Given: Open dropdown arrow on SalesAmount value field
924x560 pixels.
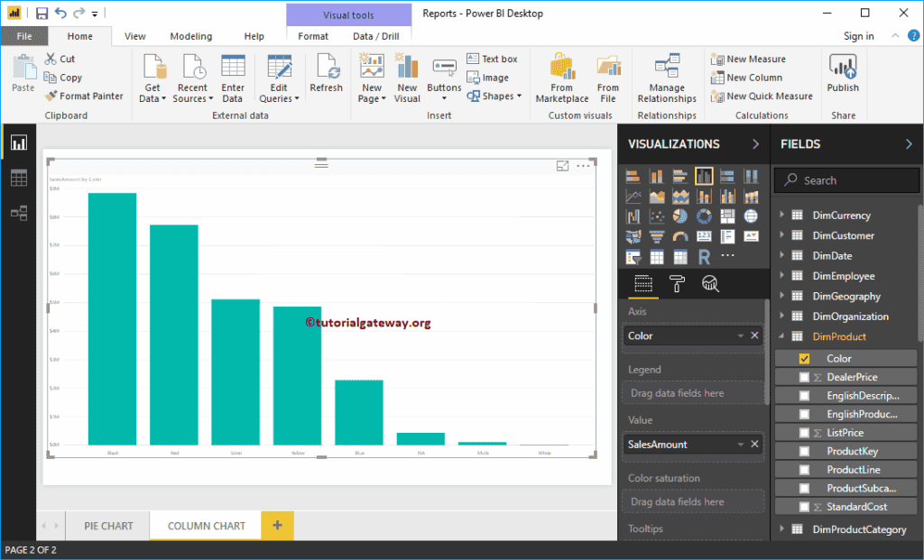Looking at the screenshot, I should point(741,445).
